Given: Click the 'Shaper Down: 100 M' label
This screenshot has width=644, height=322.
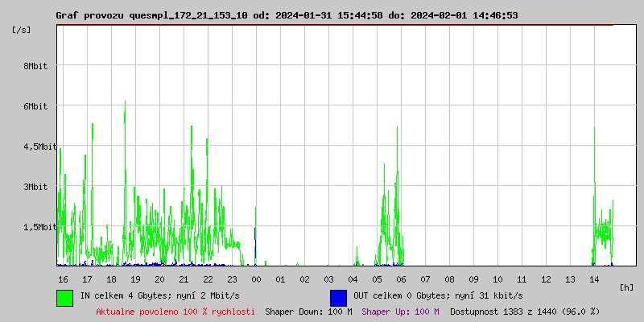Looking at the screenshot, I should click(308, 311).
